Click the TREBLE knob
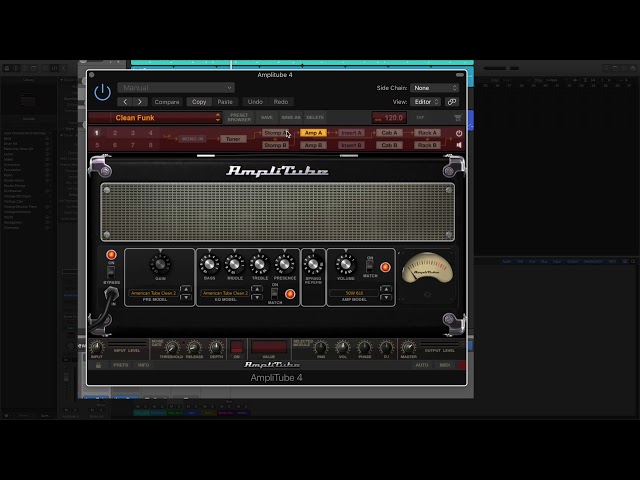This screenshot has width=640, height=480. 260,264
